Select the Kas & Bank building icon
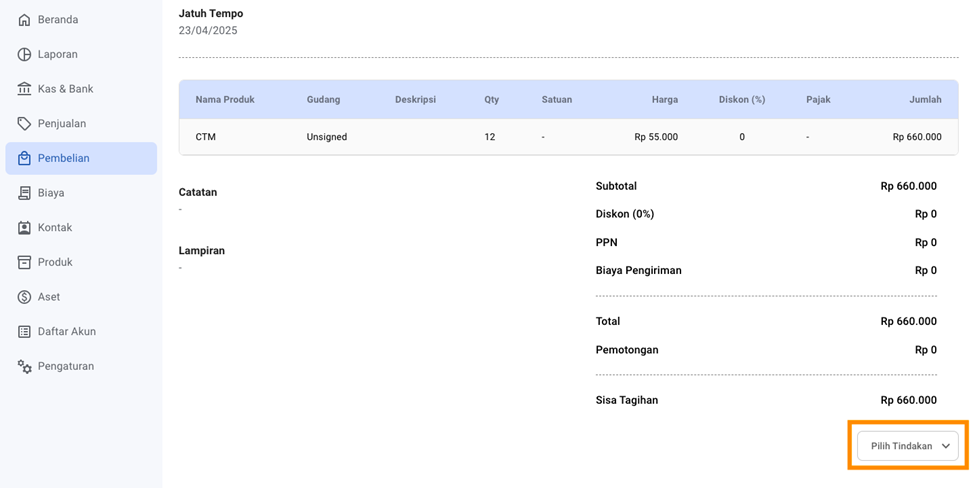Screen dimensions: 975x488 tap(25, 89)
